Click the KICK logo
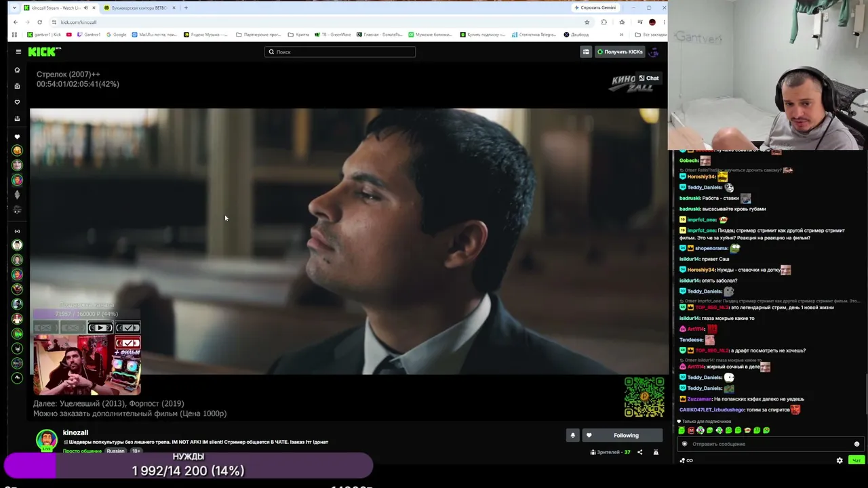The width and height of the screenshot is (868, 488). click(45, 52)
